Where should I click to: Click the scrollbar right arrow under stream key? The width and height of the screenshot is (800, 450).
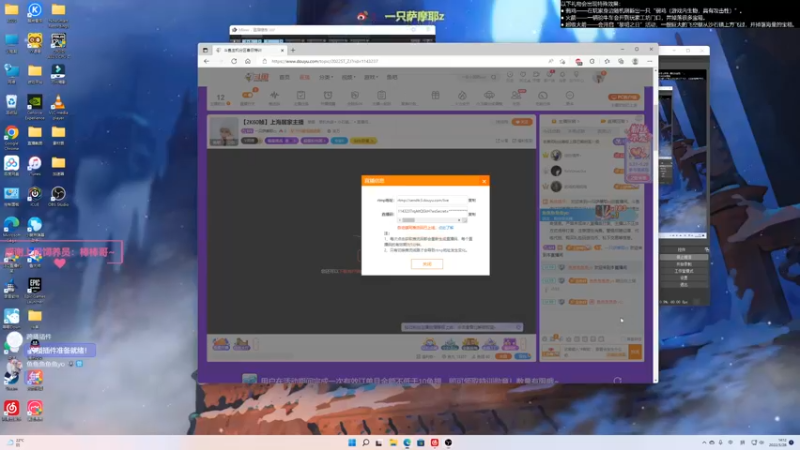click(459, 220)
